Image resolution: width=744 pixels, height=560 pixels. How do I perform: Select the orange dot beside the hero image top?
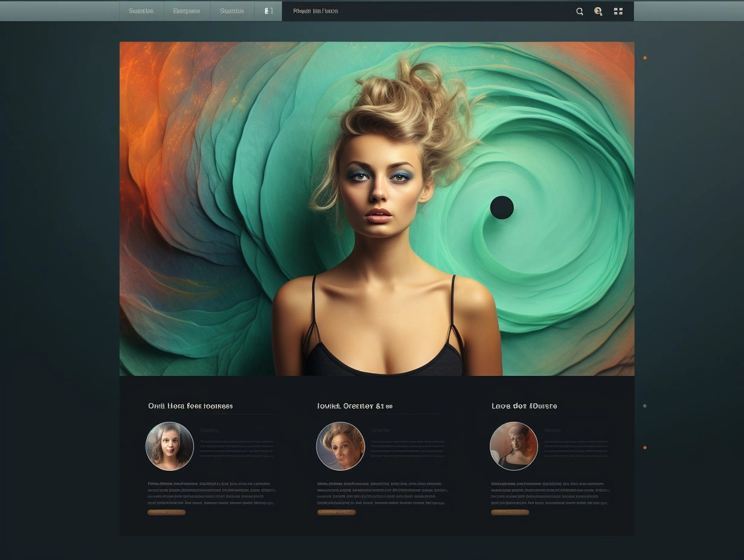click(x=645, y=58)
